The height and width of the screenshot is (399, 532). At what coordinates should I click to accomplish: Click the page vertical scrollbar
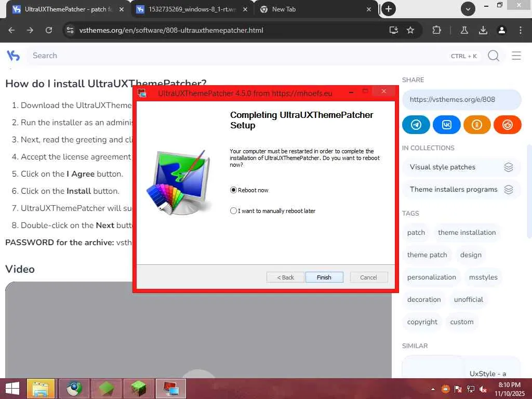(529, 192)
